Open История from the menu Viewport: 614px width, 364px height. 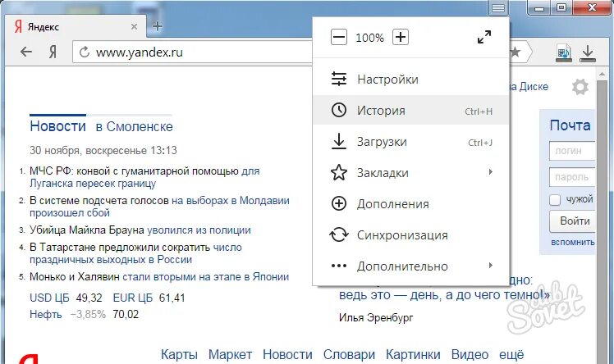410,110
